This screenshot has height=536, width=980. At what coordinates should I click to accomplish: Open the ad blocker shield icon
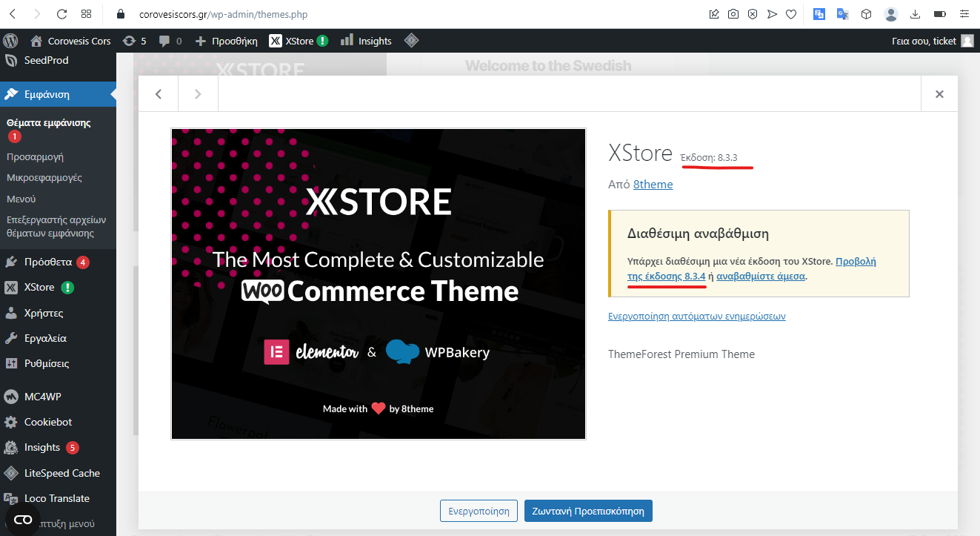point(753,14)
